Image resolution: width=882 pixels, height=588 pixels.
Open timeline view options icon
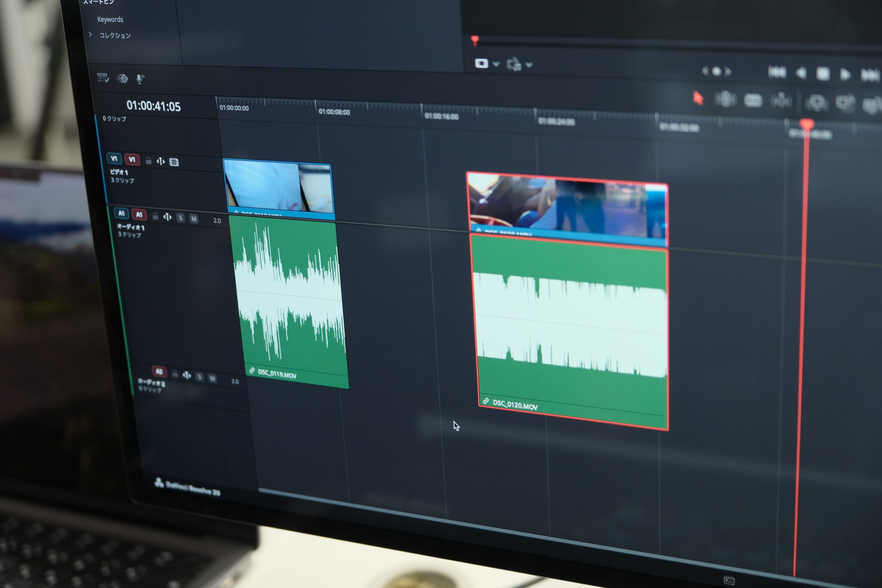point(103,78)
